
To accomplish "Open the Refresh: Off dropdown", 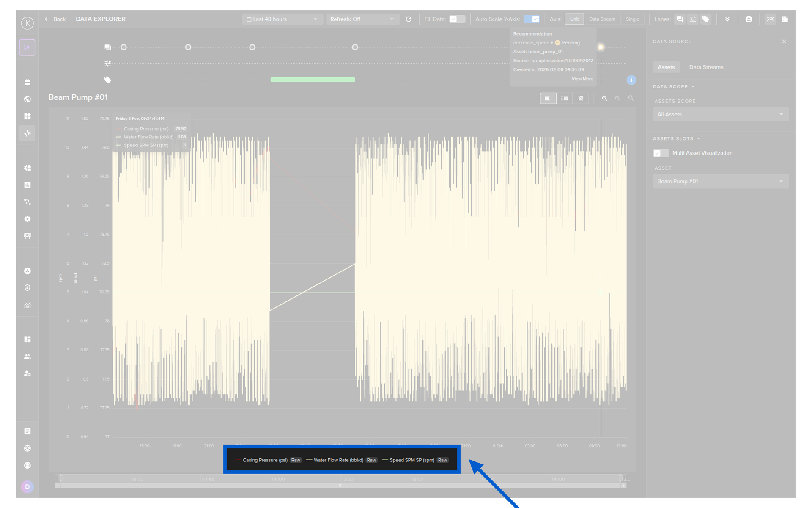I will pos(362,19).
